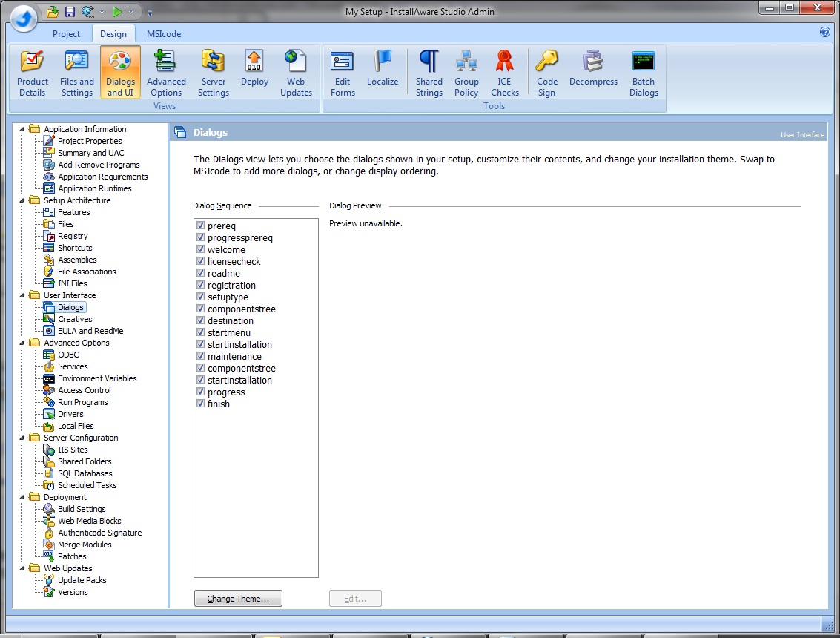
Task: Open the InstallAware application orb menu
Action: click(24, 19)
